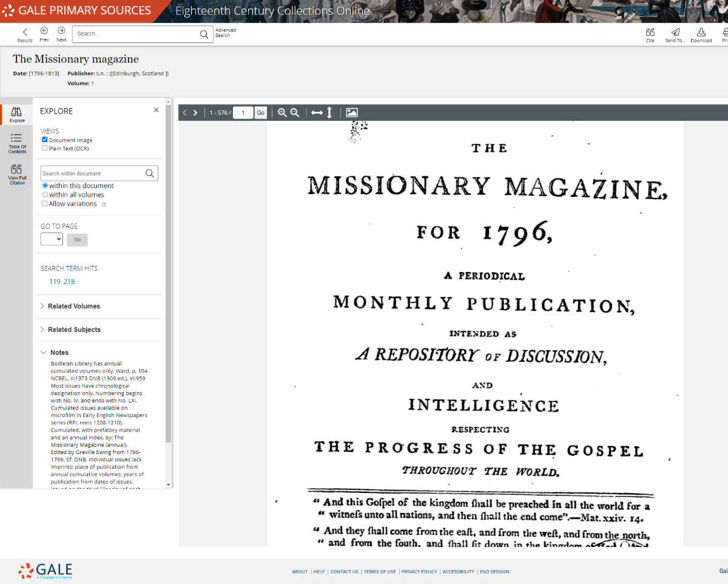728x584 pixels.
Task: Uncheck Document Image view
Action: pos(44,140)
